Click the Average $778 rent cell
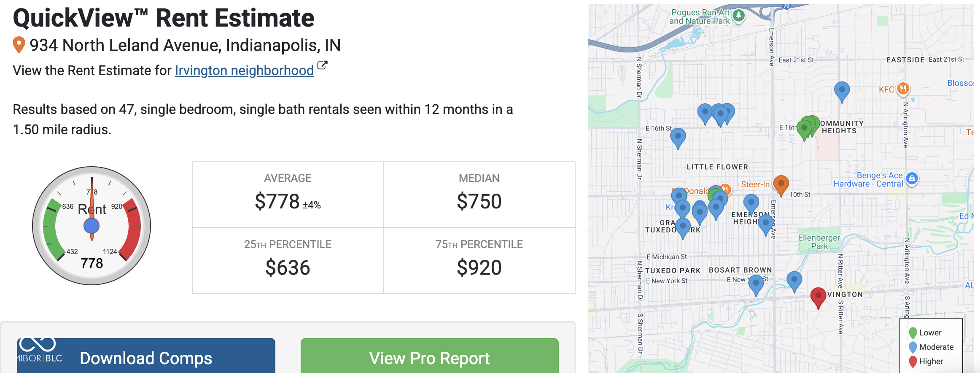Viewport: 980px width, 373px height. tap(288, 195)
